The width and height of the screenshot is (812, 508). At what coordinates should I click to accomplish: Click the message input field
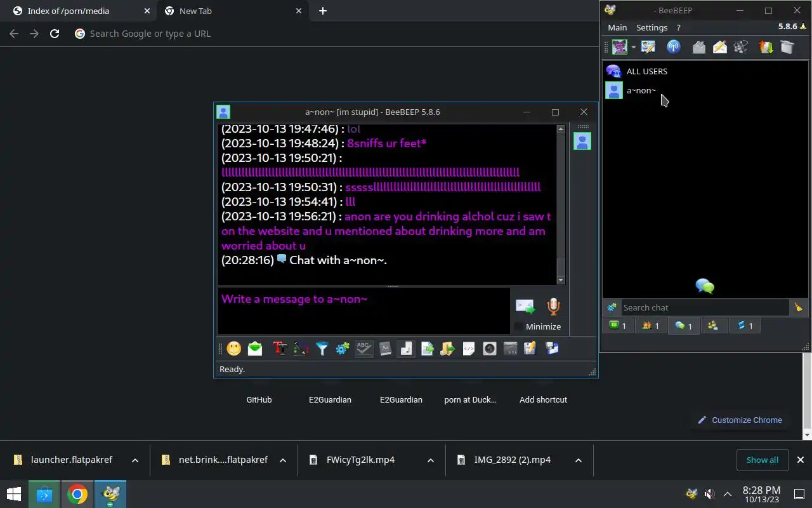364,311
